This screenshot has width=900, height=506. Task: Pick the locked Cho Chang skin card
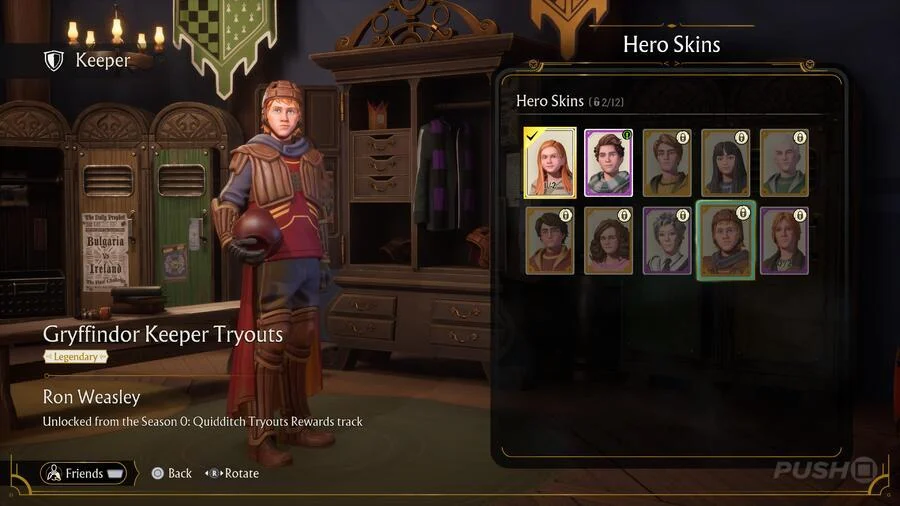click(726, 163)
